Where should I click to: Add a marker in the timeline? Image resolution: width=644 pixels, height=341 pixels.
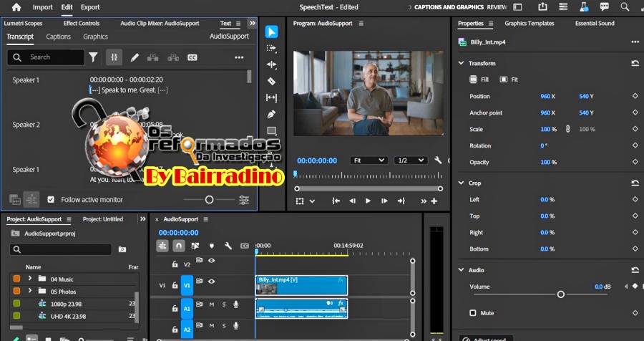(212, 246)
